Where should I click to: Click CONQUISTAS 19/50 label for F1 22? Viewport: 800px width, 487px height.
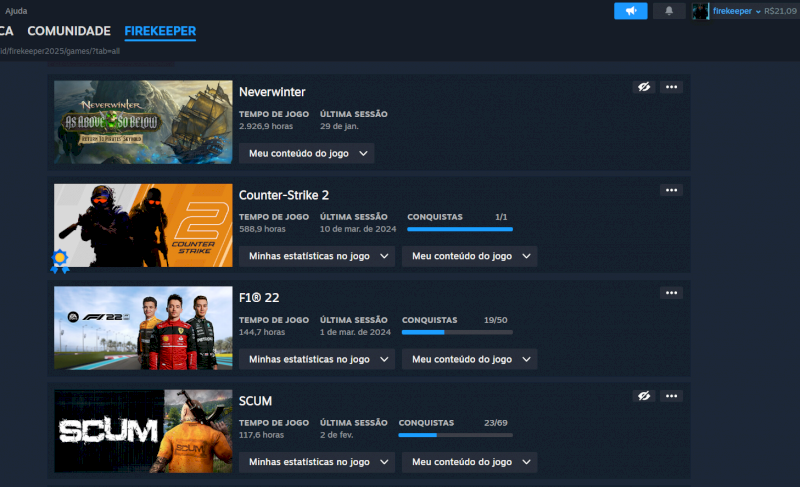[455, 320]
